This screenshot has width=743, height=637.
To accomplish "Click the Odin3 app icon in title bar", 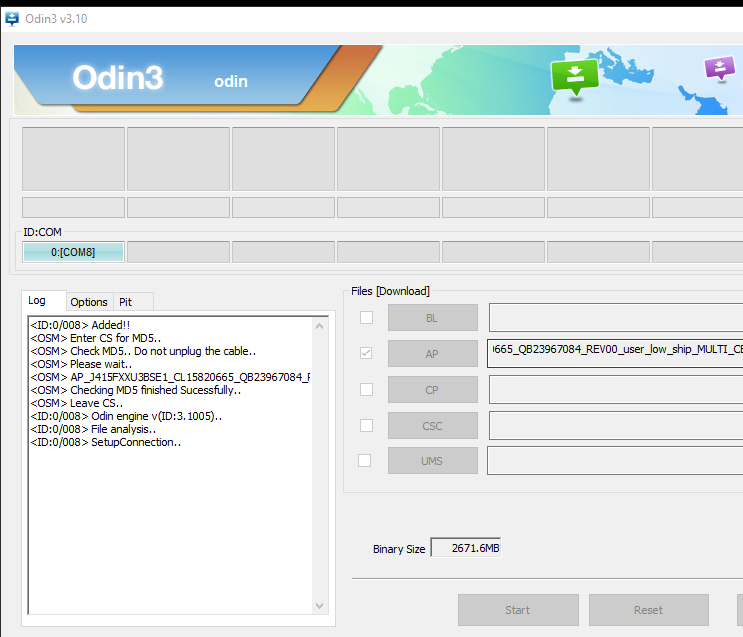I will [11, 19].
